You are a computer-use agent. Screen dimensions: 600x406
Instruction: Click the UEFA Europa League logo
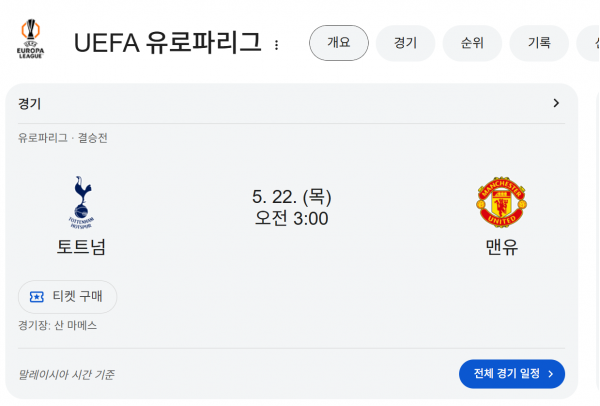pos(30,39)
